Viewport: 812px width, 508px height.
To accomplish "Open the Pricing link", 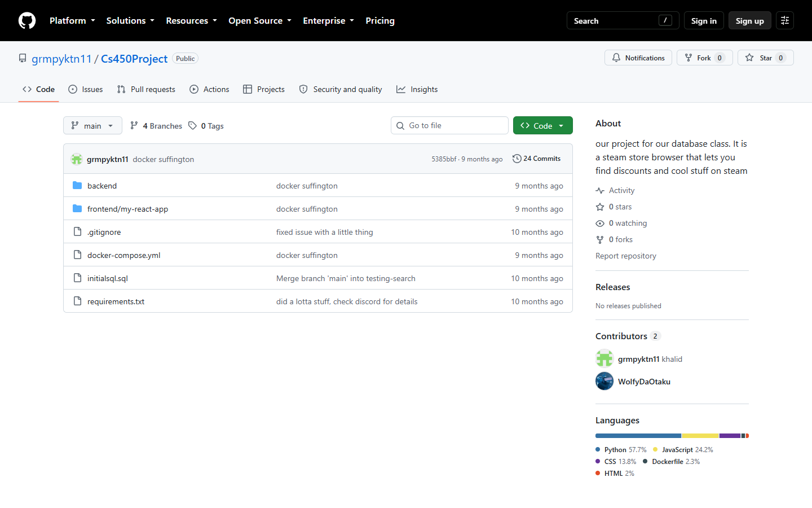I will (380, 21).
